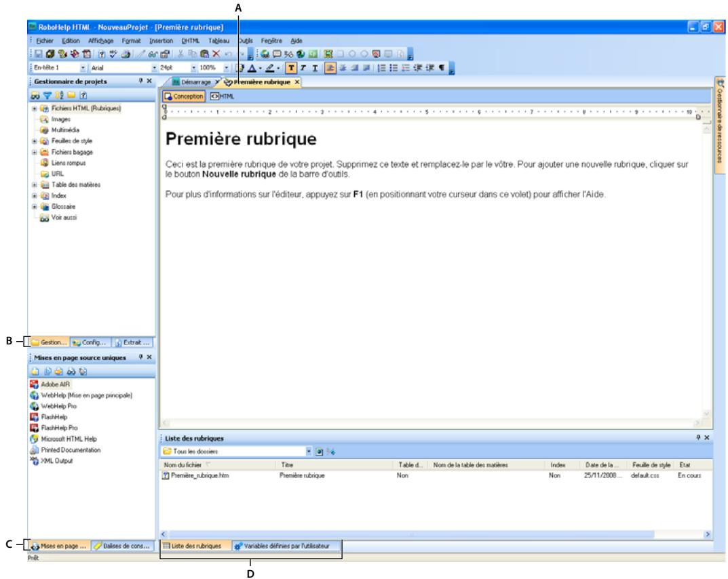728x579 pixels.
Task: Apply italic formatting from the toolbar
Action: pyautogui.click(x=304, y=65)
